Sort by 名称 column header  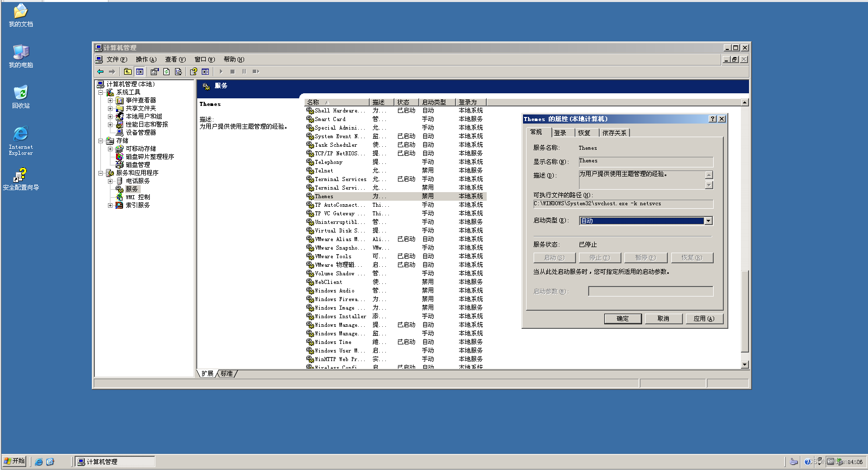pos(337,102)
